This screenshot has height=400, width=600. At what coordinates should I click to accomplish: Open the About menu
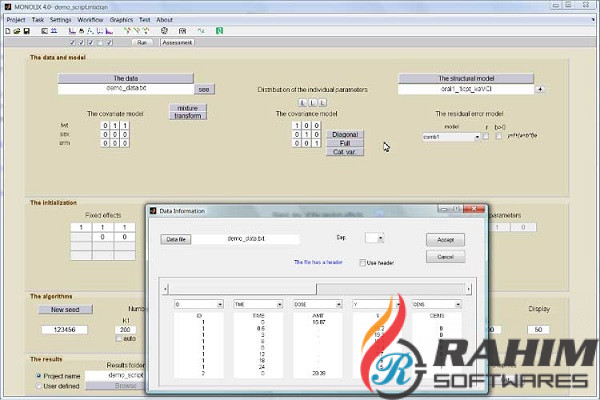[x=165, y=20]
